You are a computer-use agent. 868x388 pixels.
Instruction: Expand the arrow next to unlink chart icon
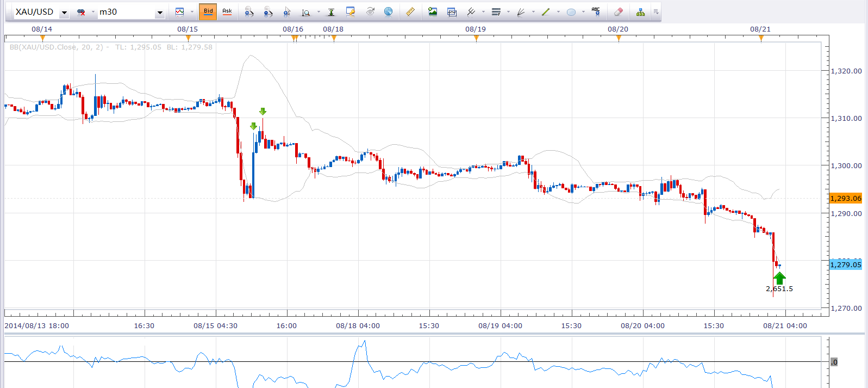tap(93, 12)
